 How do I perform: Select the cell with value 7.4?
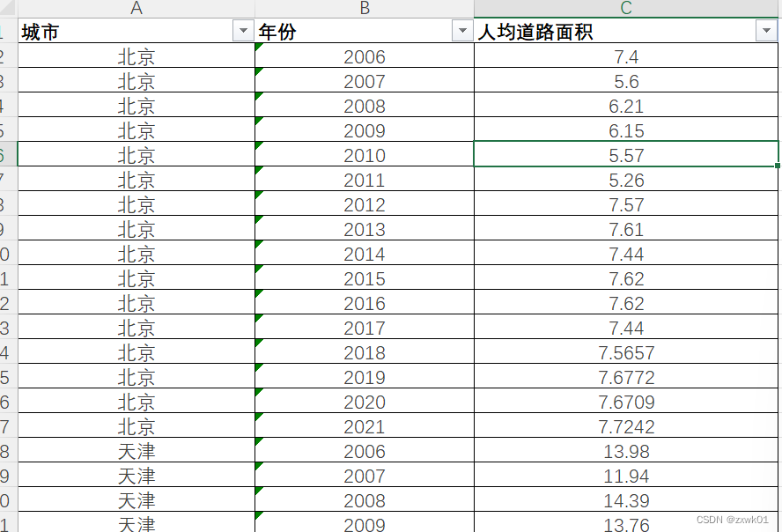click(x=626, y=55)
